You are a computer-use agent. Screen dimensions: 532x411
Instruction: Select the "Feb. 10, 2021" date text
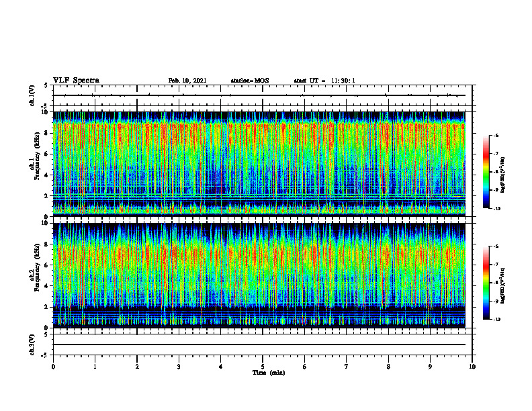coord(187,81)
